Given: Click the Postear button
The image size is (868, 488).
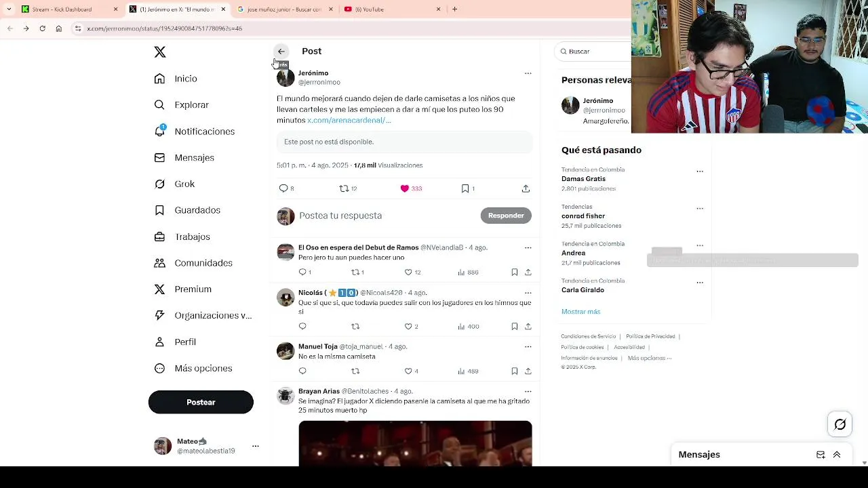Looking at the screenshot, I should 201,402.
